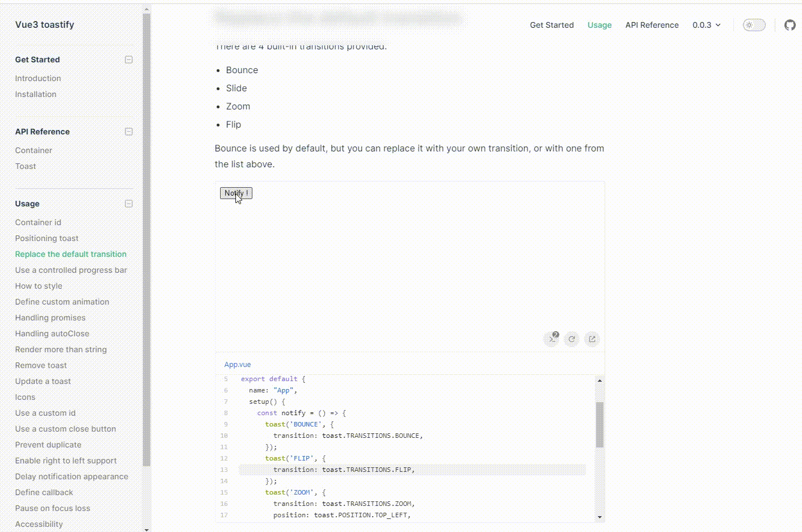Open the API Reference navigation item

click(652, 24)
